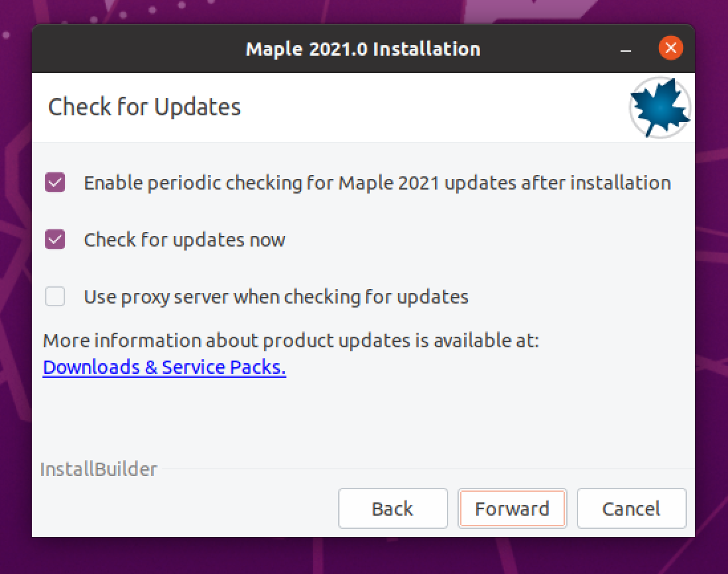Click the Maple leaf logo icon
Screen dimensions: 728x574
[x=660, y=107]
